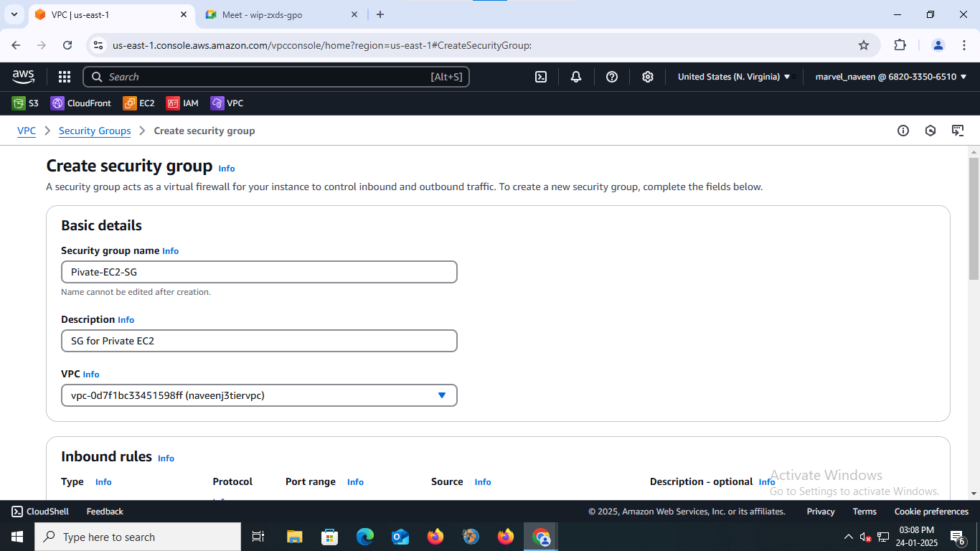980x551 pixels.
Task: Launch CloudShell from the top navigation icon
Action: [541, 77]
